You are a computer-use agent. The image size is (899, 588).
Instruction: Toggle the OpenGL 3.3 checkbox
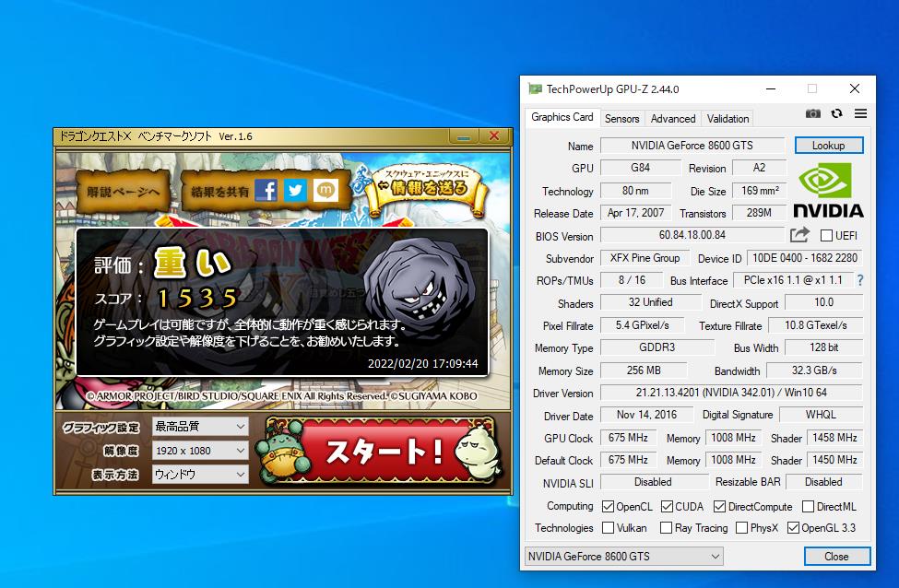point(793,528)
